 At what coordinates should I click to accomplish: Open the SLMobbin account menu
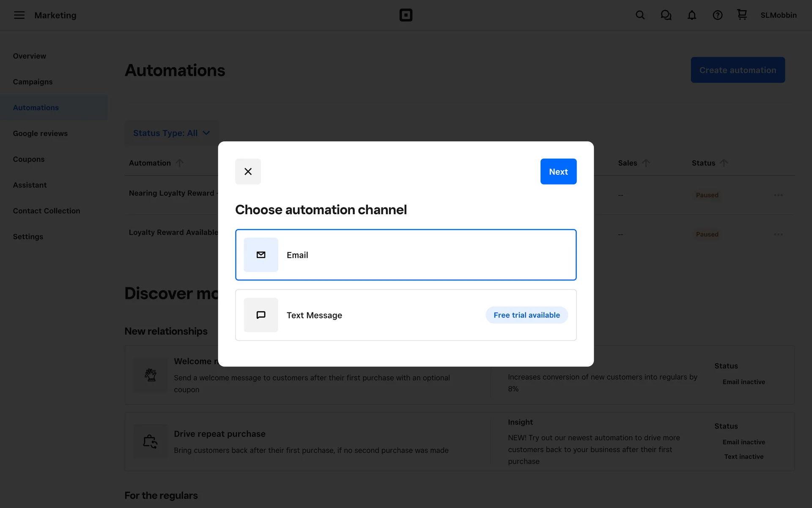click(x=778, y=15)
